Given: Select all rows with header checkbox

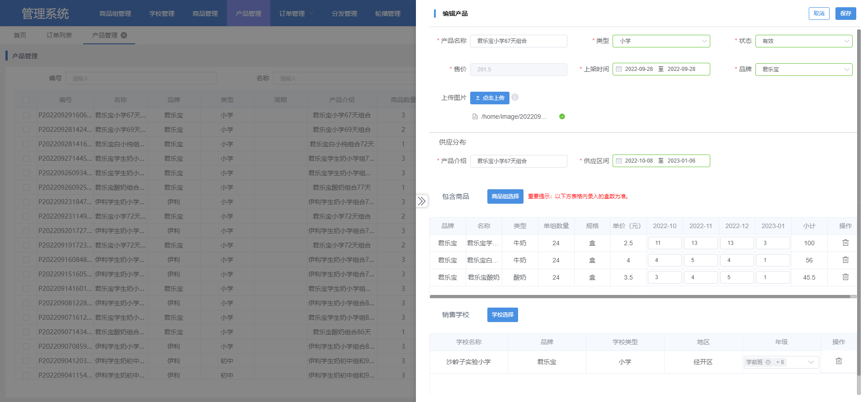Looking at the screenshot, I should pyautogui.click(x=26, y=100).
